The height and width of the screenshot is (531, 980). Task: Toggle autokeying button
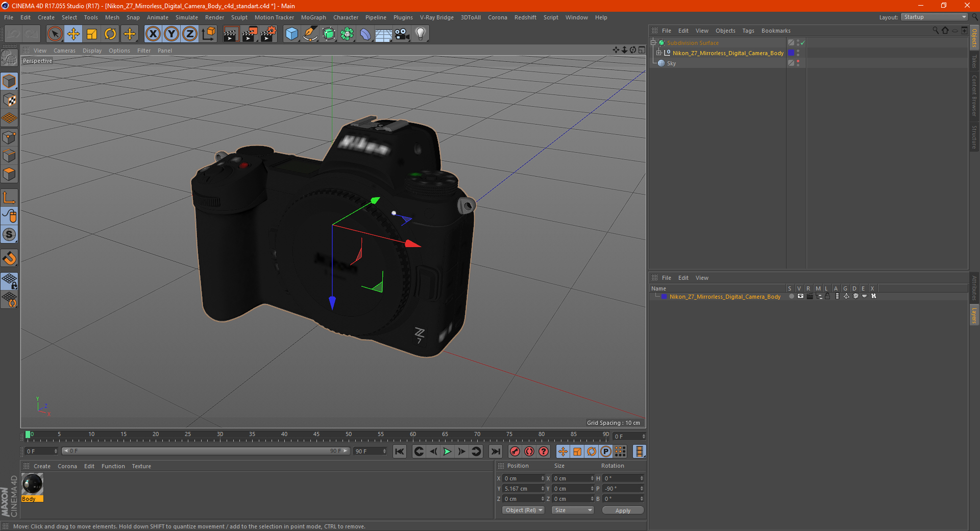529,451
